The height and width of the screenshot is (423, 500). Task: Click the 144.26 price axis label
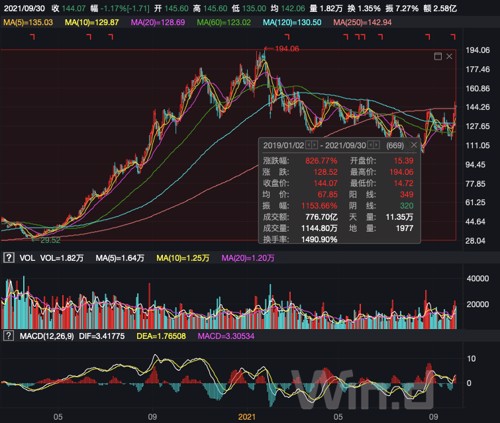(x=478, y=107)
